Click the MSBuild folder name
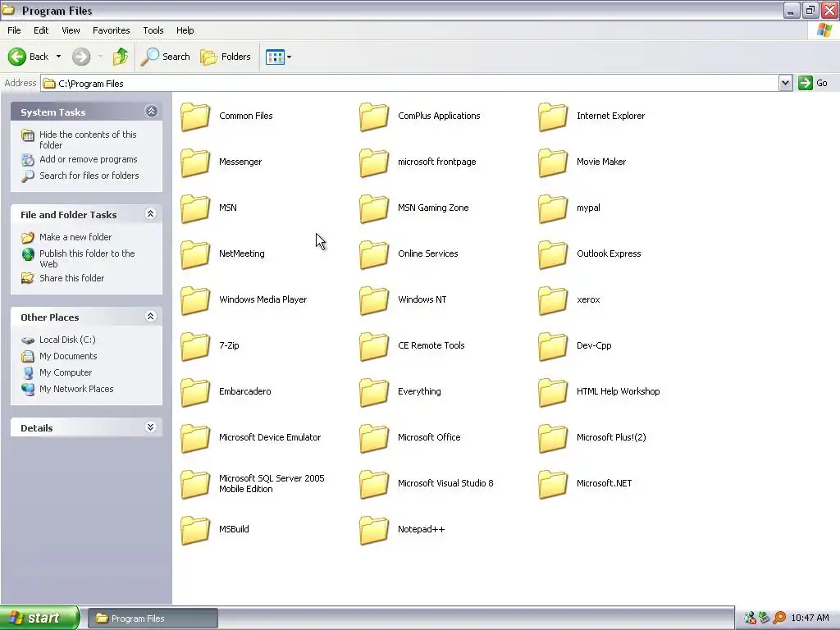Image resolution: width=840 pixels, height=630 pixels. pos(234,529)
